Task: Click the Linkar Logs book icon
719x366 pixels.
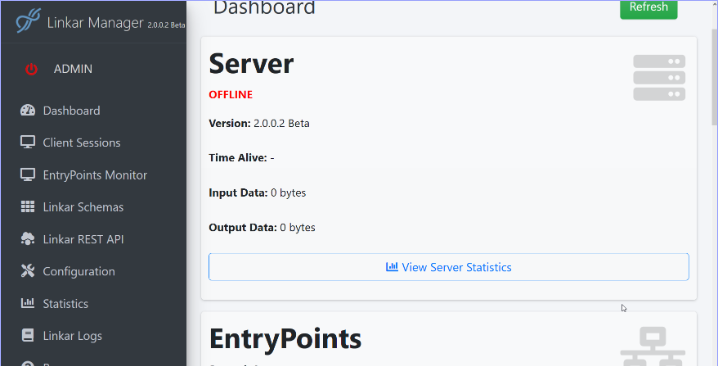Action: (28, 335)
